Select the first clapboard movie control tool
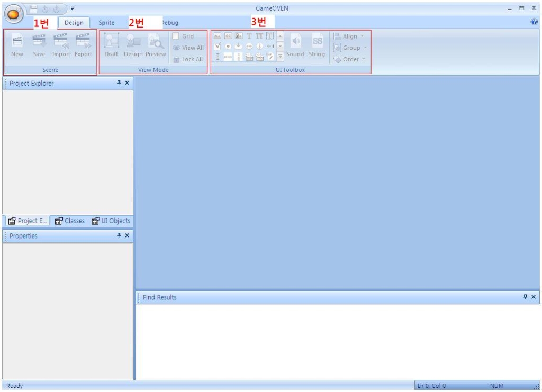Viewport: 542px width, 392px height. [x=249, y=57]
